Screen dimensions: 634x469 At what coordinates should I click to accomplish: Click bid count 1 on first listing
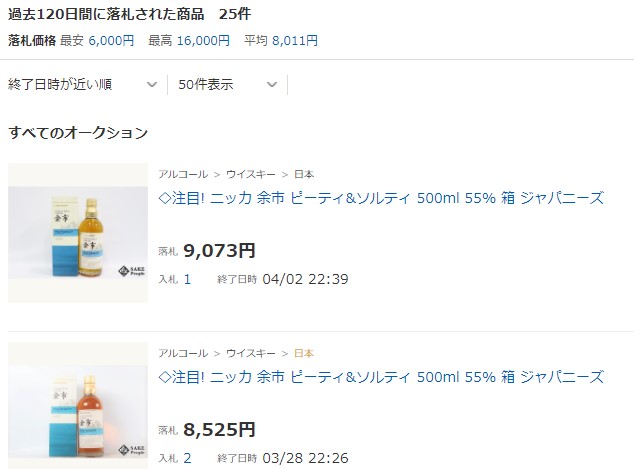tap(187, 279)
